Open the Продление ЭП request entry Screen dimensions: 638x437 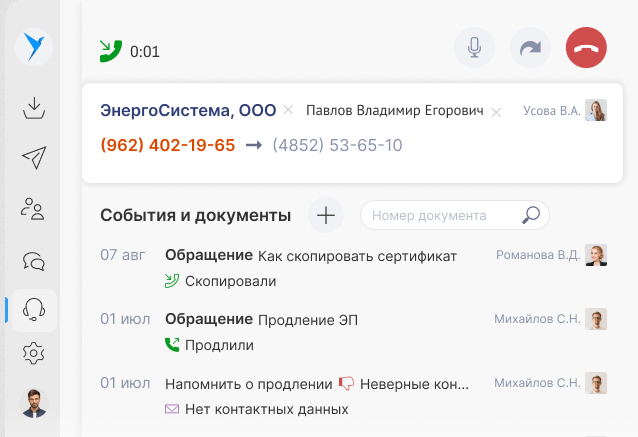tap(307, 320)
